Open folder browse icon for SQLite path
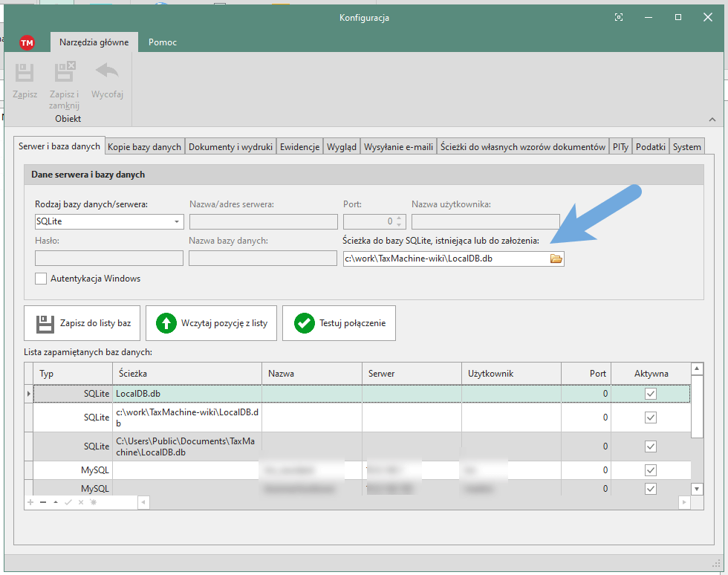 [556, 259]
